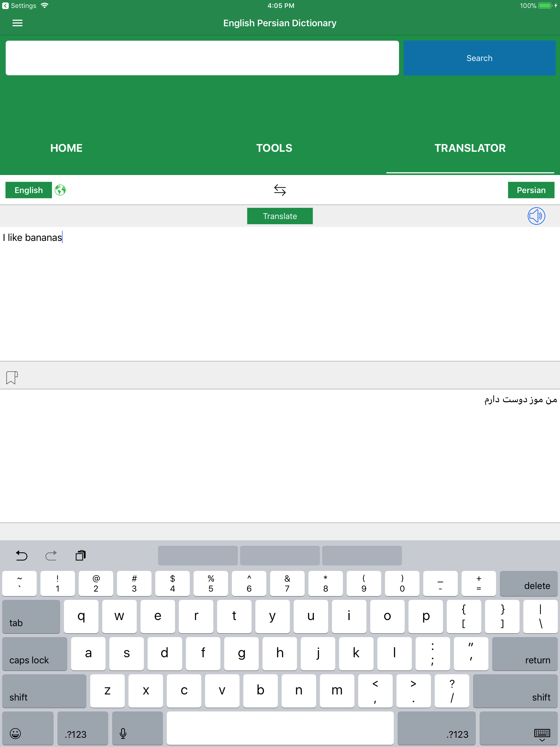The height and width of the screenshot is (747, 560).
Task: Switch to numbers with left .?123 key
Action: point(83,728)
